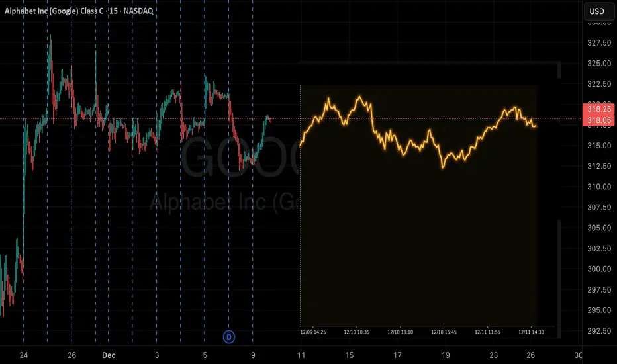The image size is (617, 364).
Task: Click the 26 date left of Dec
Action: click(71, 355)
